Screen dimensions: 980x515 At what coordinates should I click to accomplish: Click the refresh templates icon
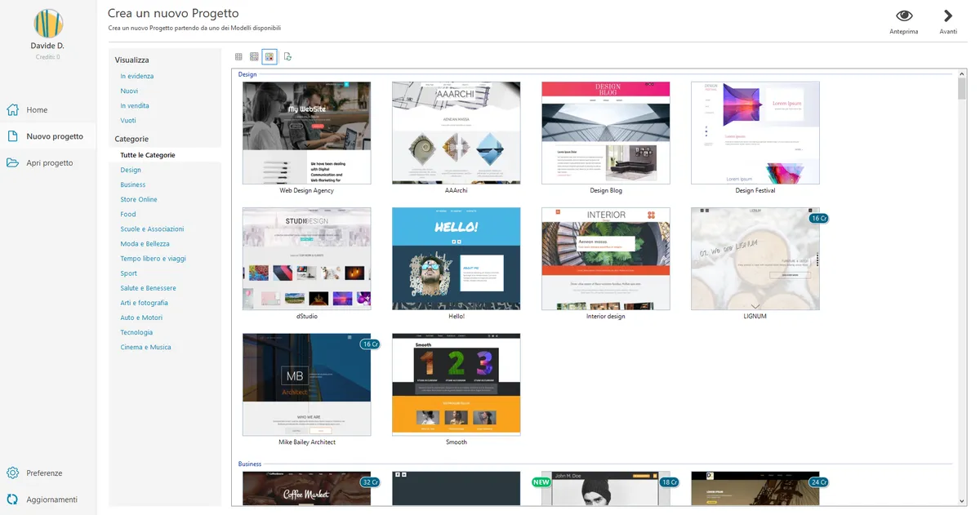pyautogui.click(x=287, y=57)
